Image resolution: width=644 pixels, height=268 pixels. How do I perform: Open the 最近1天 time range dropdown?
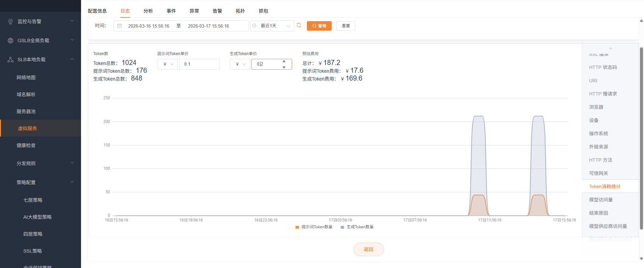[x=272, y=26]
